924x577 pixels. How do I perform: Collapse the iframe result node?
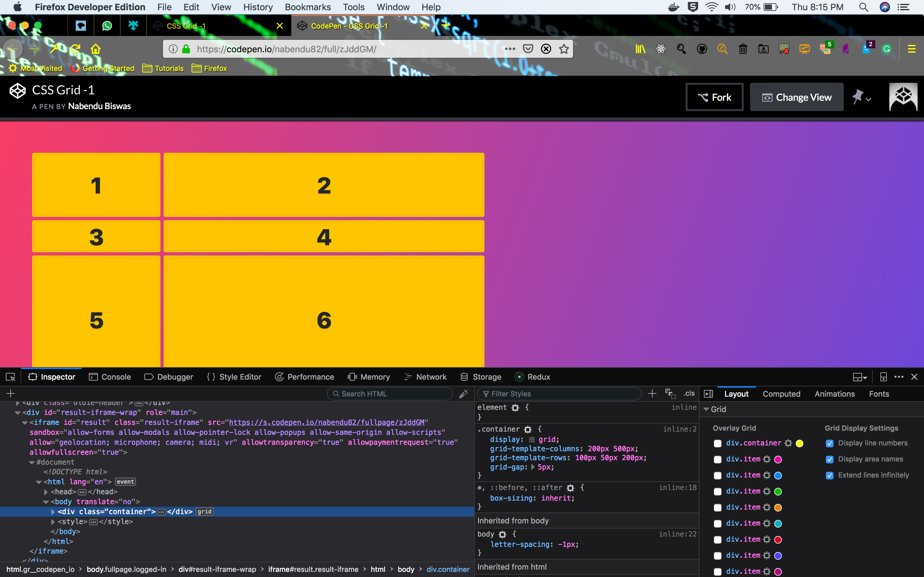25,422
